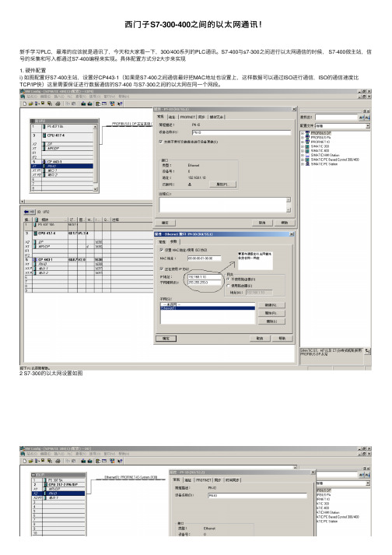Screen dimensions: 392x555
Task: Expand PROFIBUS-PA in the upper catalog tree
Action: tap(303, 137)
